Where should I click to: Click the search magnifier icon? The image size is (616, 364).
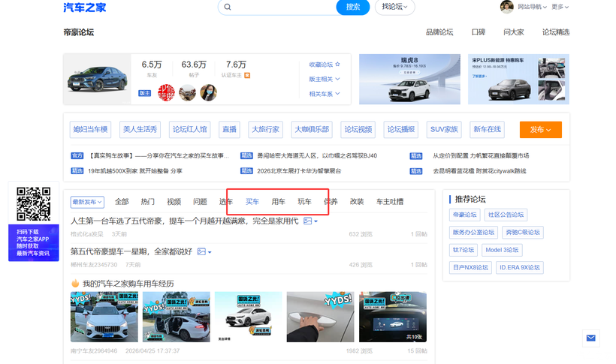click(x=228, y=7)
